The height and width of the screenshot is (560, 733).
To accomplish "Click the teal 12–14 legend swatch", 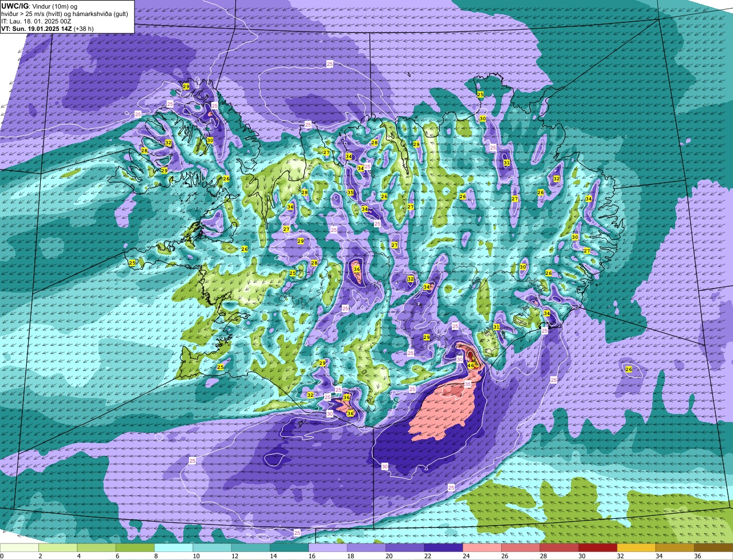I will [x=251, y=548].
